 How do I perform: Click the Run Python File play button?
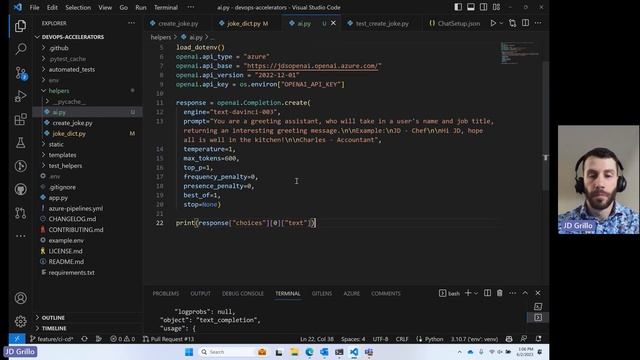coord(493,23)
